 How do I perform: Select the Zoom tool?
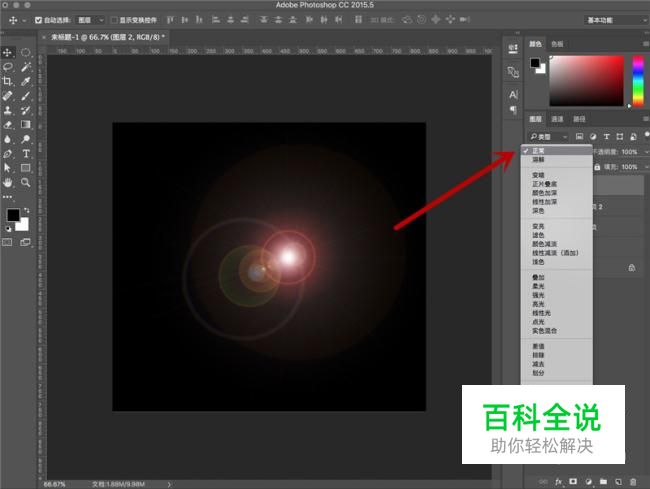tap(26, 182)
